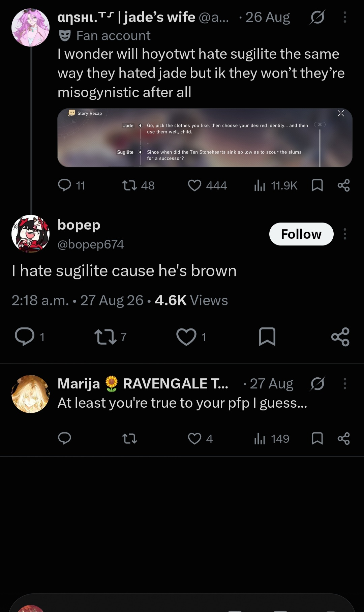Screen dimensions: 364x612
Task: Open bopep profile picture
Action: pyautogui.click(x=30, y=234)
